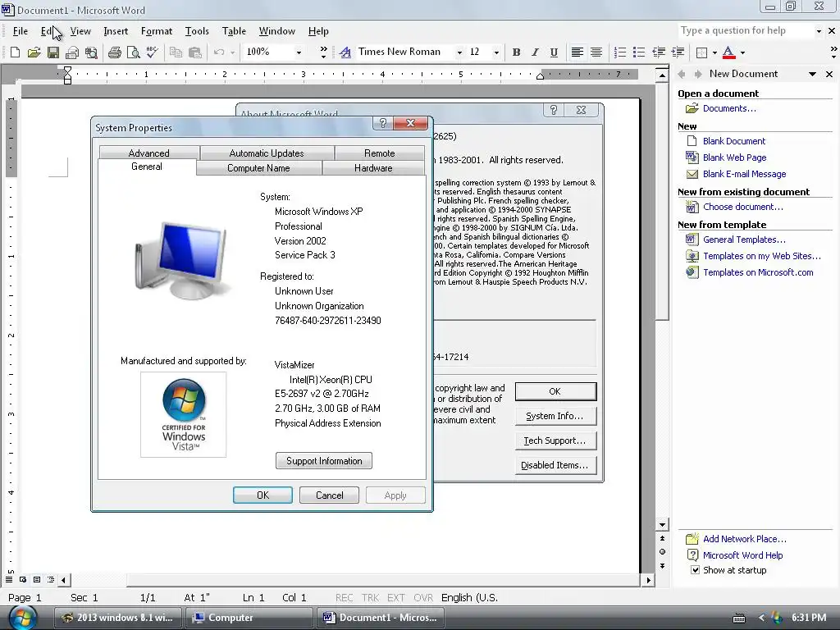Toggle REC macro recording in the status bar
Viewport: 840px width, 630px height.
pos(344,597)
